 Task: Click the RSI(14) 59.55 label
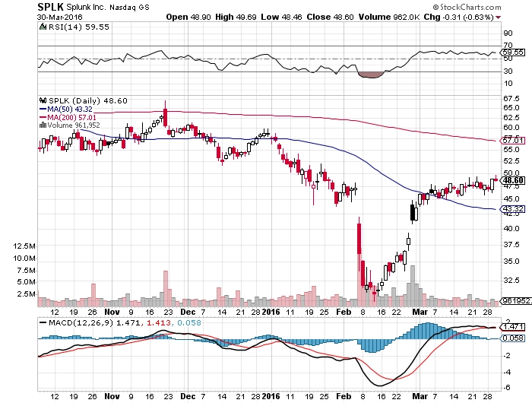click(79, 27)
